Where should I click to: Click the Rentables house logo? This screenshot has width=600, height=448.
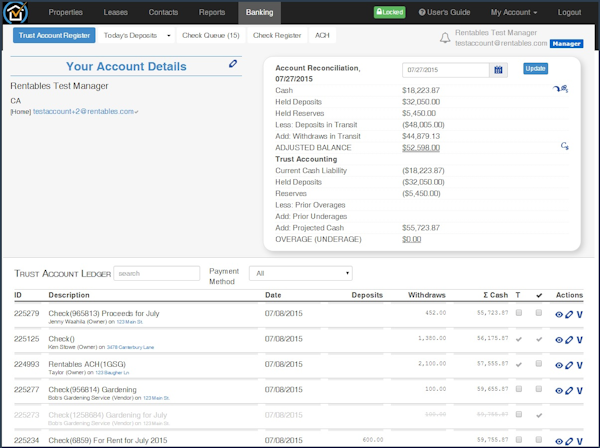click(x=15, y=12)
